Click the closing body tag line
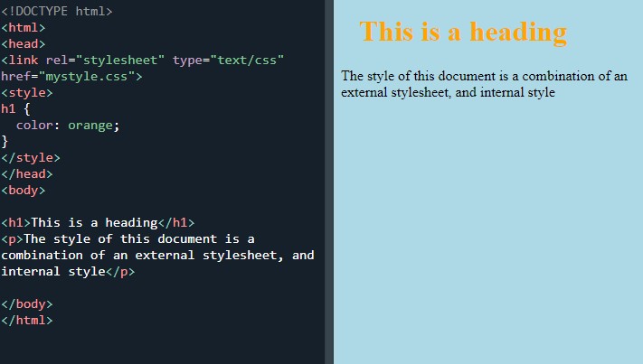This screenshot has height=364, width=643. click(x=26, y=303)
